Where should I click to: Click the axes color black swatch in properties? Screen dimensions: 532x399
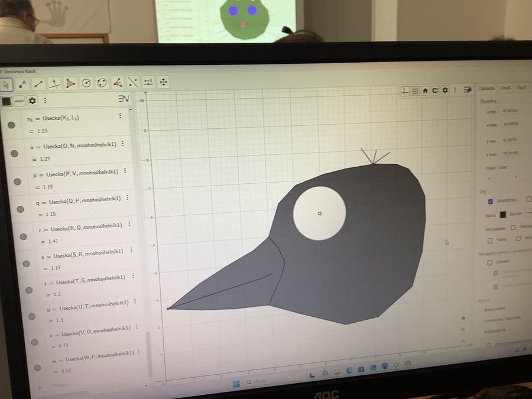click(503, 215)
